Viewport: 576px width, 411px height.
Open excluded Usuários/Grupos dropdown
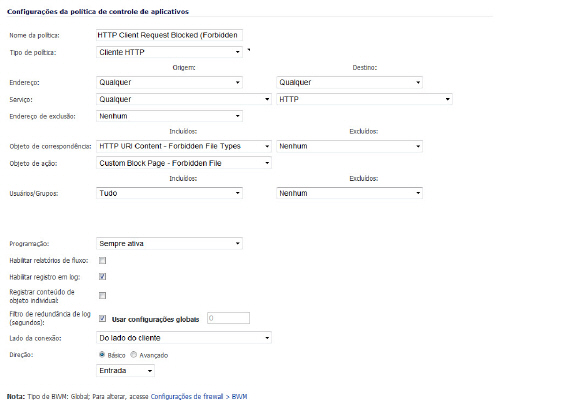[x=349, y=193]
